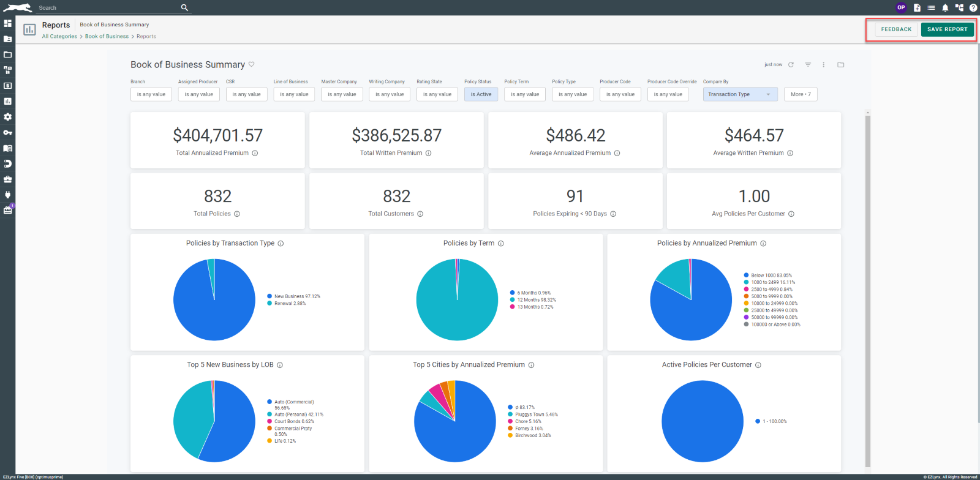This screenshot has height=480, width=980.
Task: Click the More • 7 filters button
Action: click(801, 94)
